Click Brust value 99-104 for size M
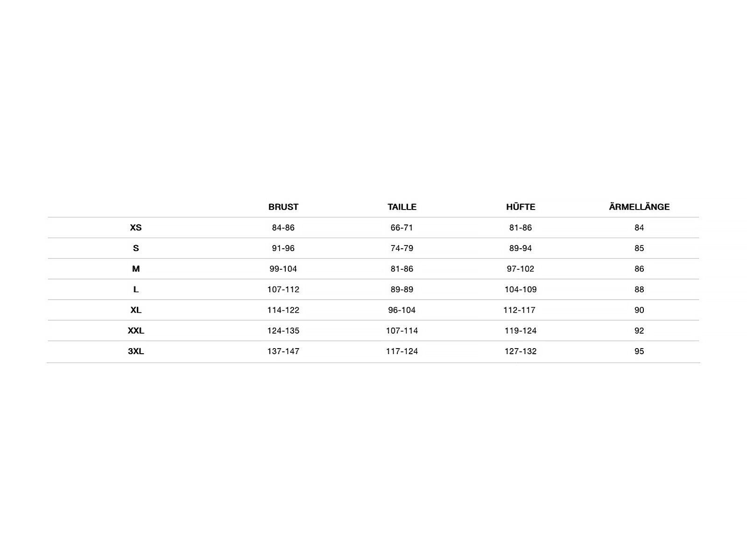 283,269
